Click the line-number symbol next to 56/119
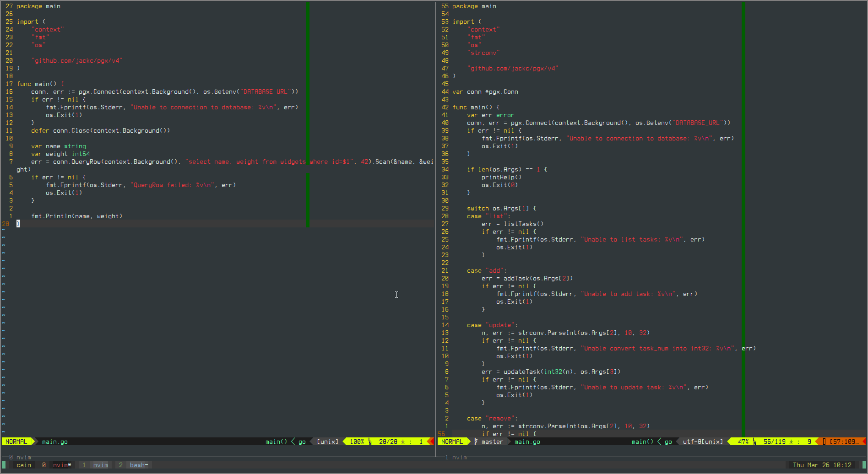The height and width of the screenshot is (474, 868). (754, 442)
